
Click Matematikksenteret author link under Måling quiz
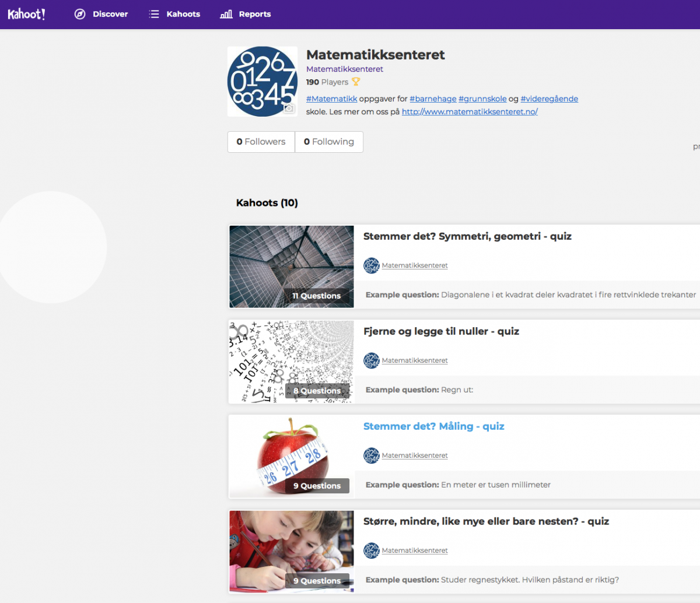pos(415,455)
